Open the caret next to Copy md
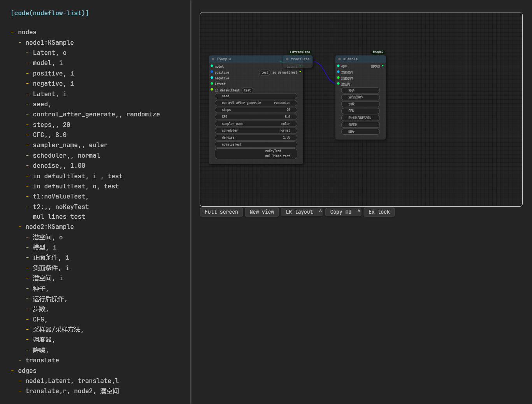 click(x=359, y=212)
